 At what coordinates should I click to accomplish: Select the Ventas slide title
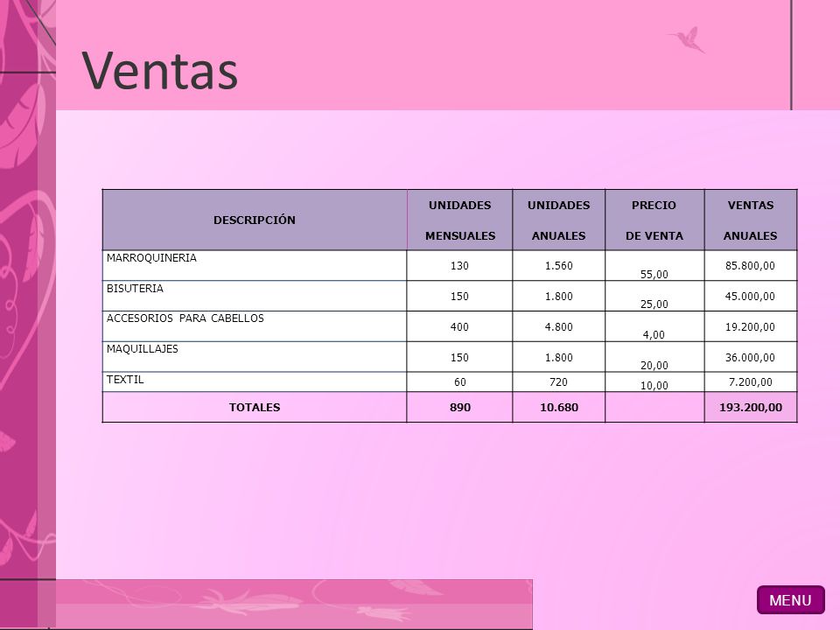click(x=159, y=70)
